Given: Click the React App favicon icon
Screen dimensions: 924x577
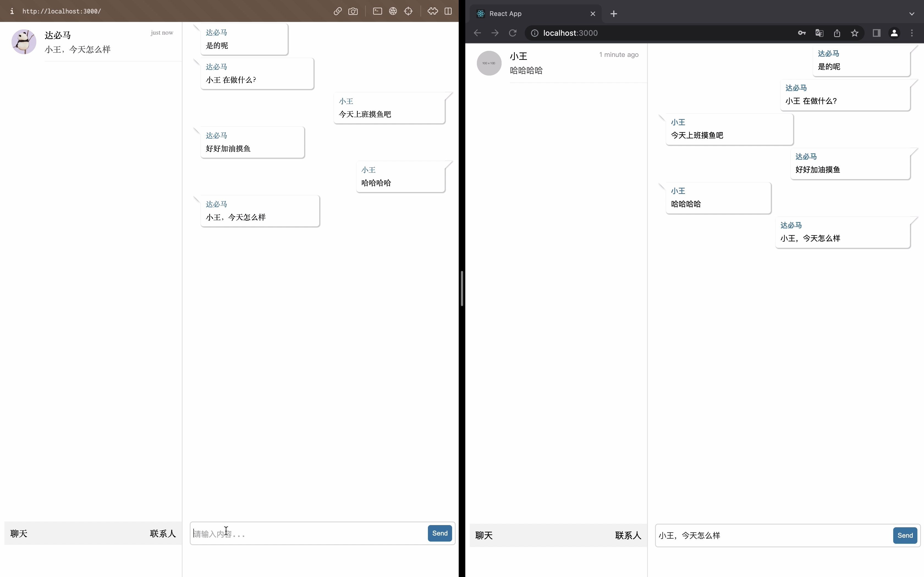Looking at the screenshot, I should pos(480,13).
